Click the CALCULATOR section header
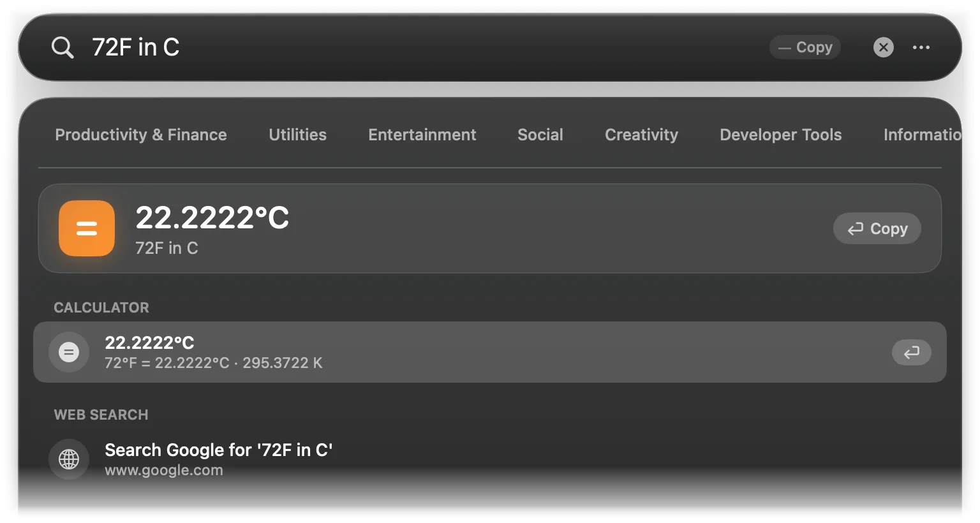 101,307
